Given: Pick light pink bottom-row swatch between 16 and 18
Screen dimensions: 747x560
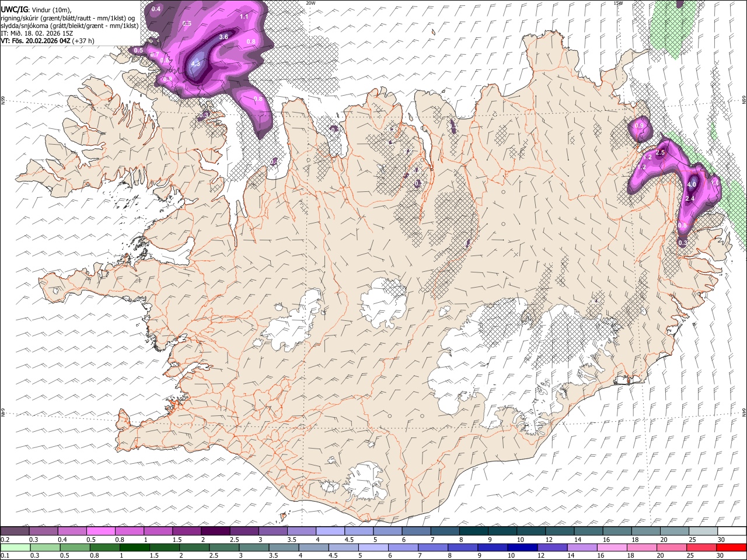Looking at the screenshot, I should pyautogui.click(x=611, y=548).
